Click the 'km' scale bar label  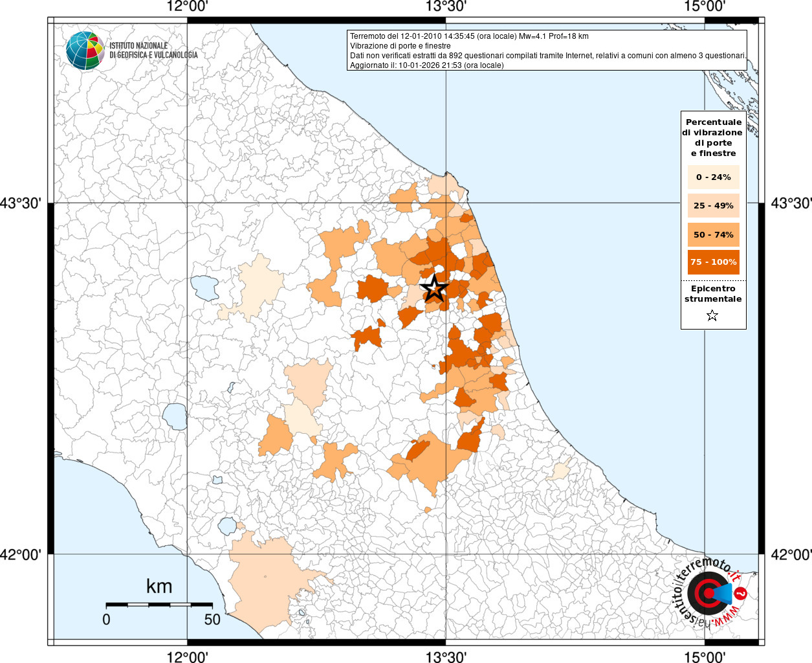coord(159,587)
